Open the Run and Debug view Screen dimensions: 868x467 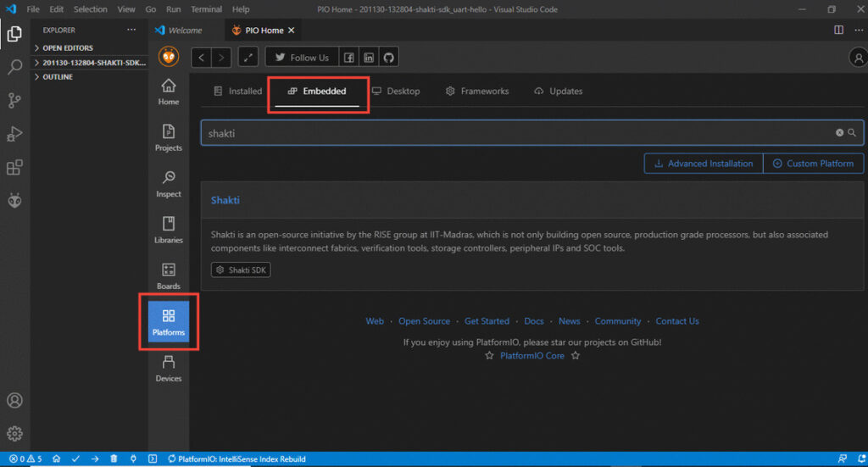(x=14, y=134)
